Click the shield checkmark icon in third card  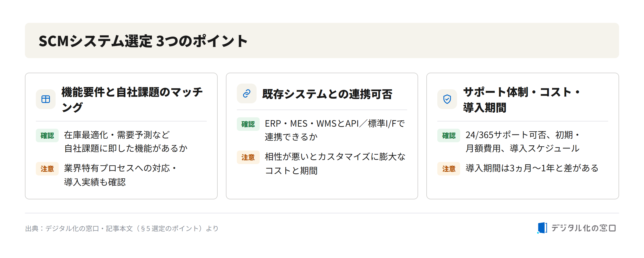point(447,99)
